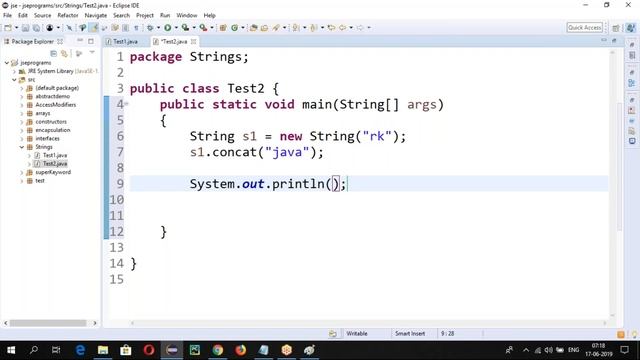Click the Smart Insert status field
Image resolution: width=640 pixels, height=360 pixels.
[x=410, y=334]
